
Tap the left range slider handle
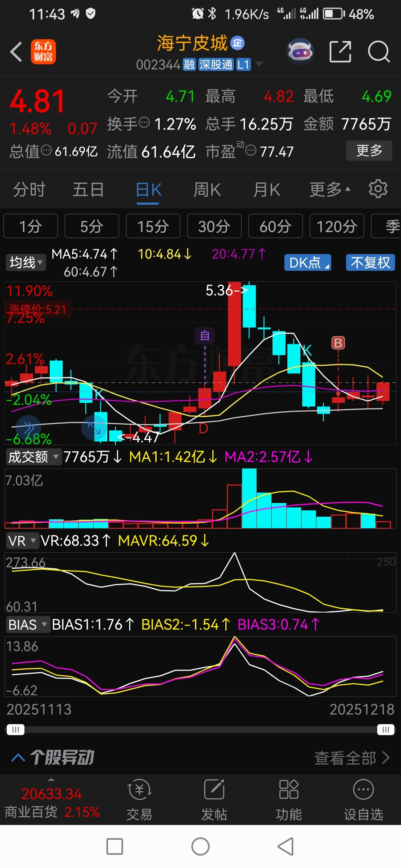coord(16,730)
